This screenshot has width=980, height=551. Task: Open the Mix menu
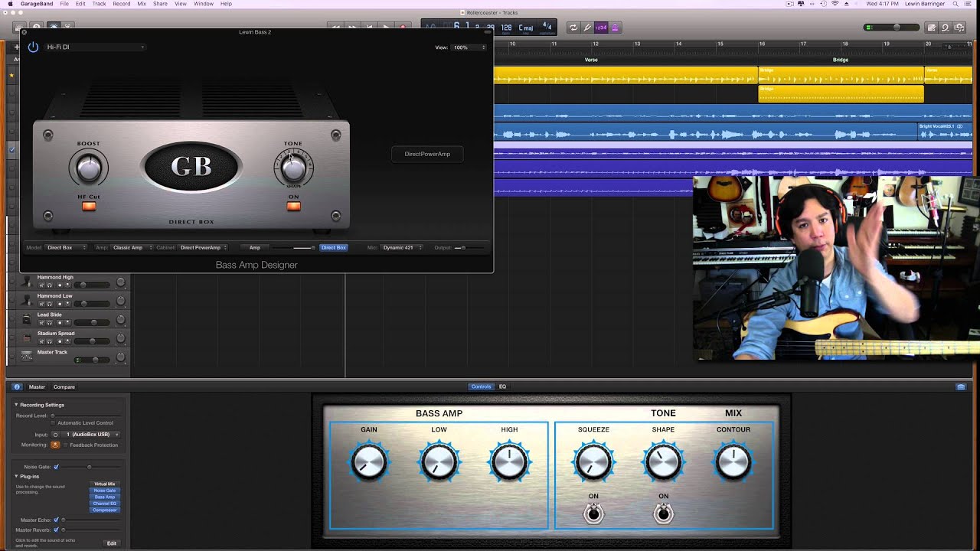142,4
